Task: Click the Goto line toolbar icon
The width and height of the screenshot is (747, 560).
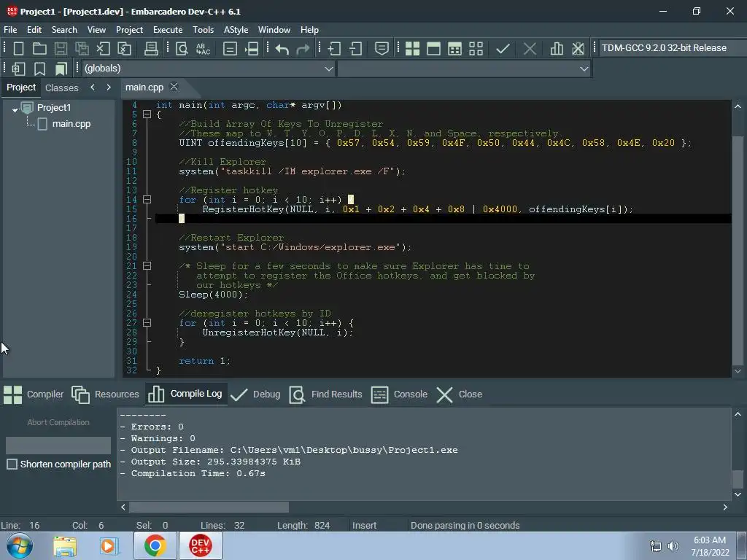Action: click(252, 48)
